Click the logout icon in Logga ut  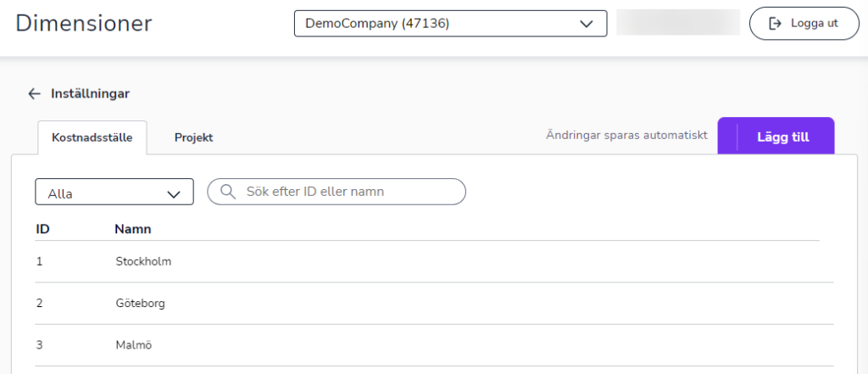click(775, 23)
